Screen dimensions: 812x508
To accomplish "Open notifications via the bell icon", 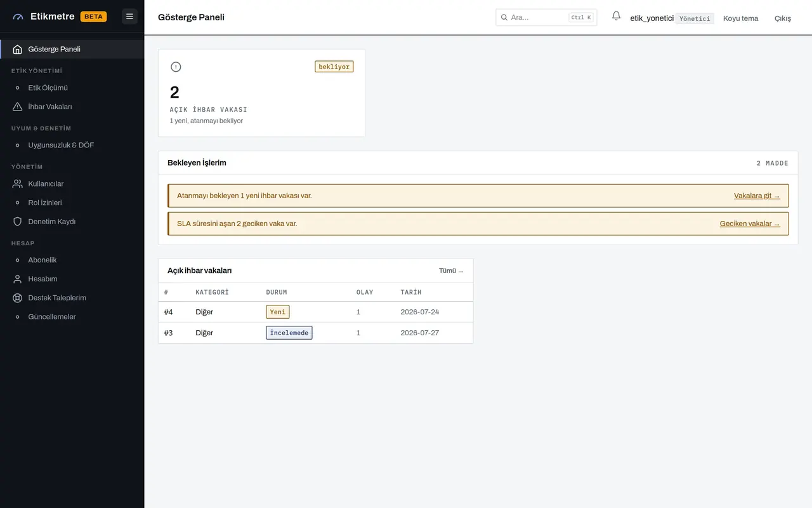I will [x=616, y=17].
